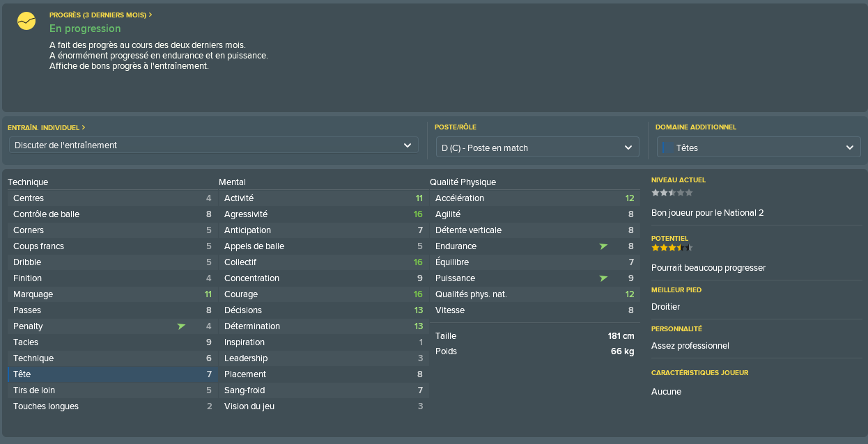Click the chevron next to Progrès heading
868x444 pixels.
[150, 15]
